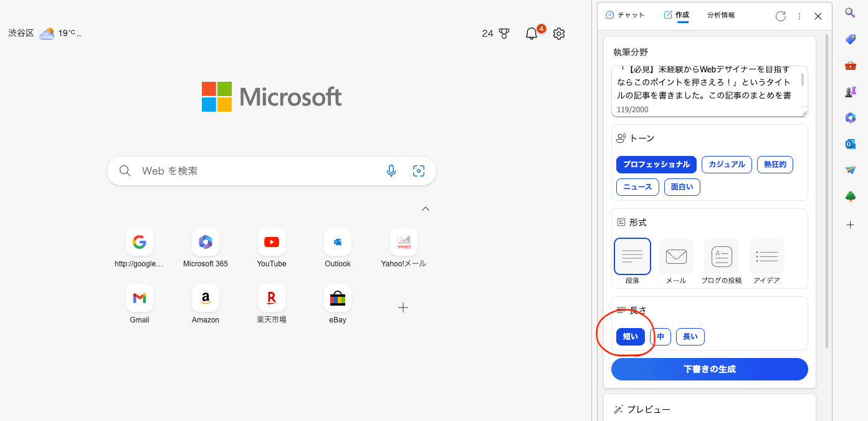
Task: Select the カジュアル tone
Action: point(727,165)
